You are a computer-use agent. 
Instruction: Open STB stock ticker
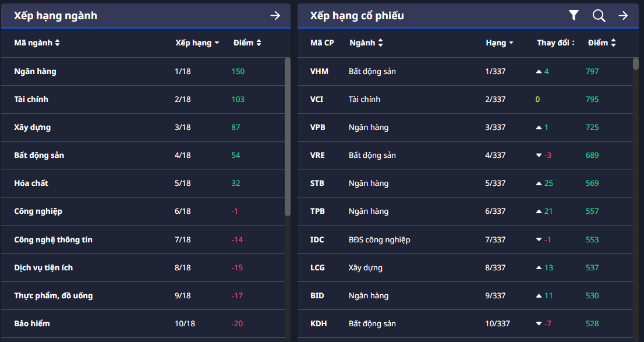[x=317, y=183]
